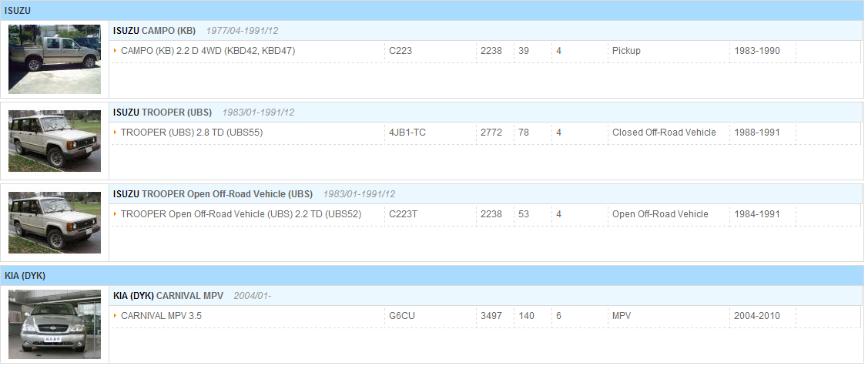Click the ISUZU brand section header
The height and width of the screenshot is (366, 868).
pos(432,11)
